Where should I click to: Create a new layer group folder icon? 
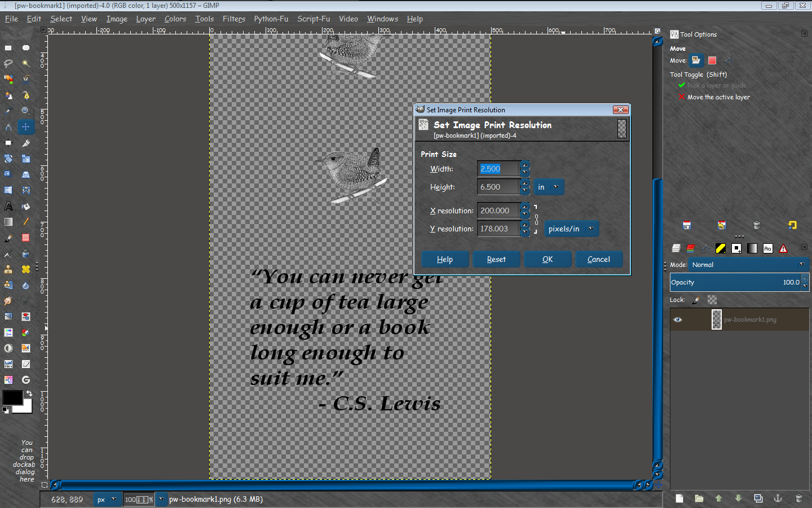[x=699, y=498]
